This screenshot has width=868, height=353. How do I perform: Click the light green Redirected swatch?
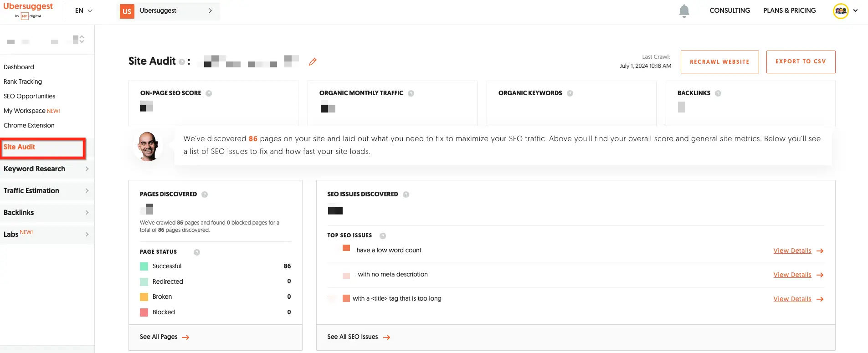click(144, 282)
